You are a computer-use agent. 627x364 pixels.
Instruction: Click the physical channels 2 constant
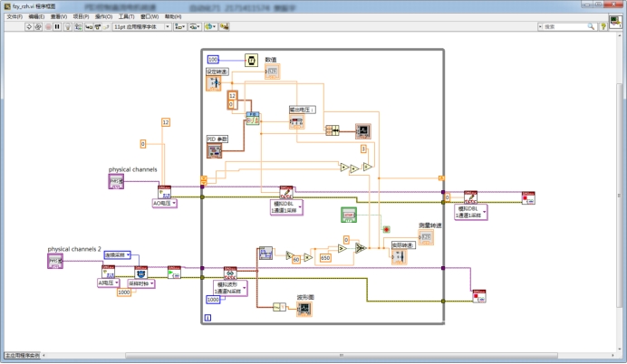point(55,262)
